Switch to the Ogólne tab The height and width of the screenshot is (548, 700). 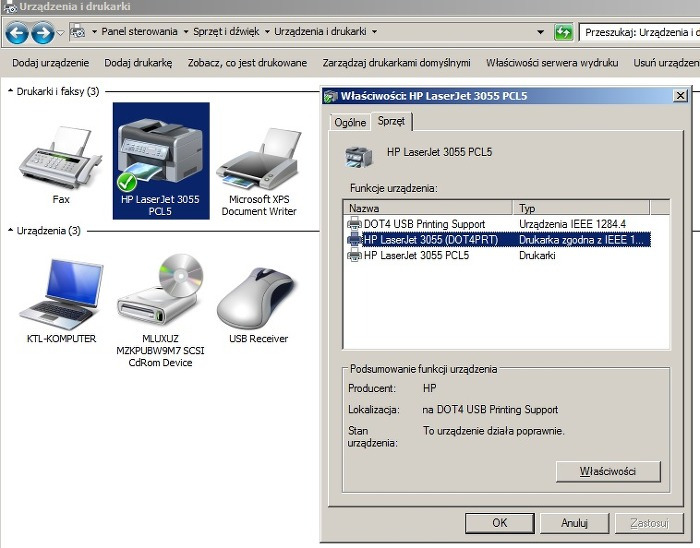(x=350, y=122)
